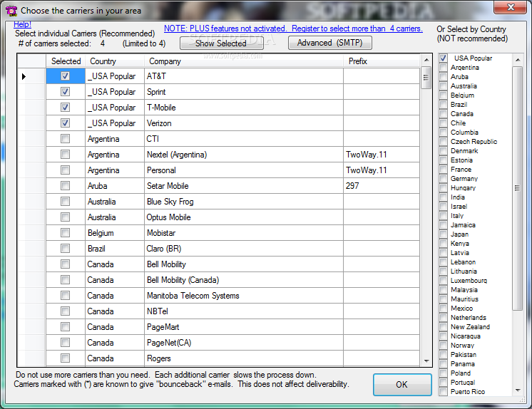Click the Belgium country cell in table
532x409 pixels.
pyautogui.click(x=115, y=233)
